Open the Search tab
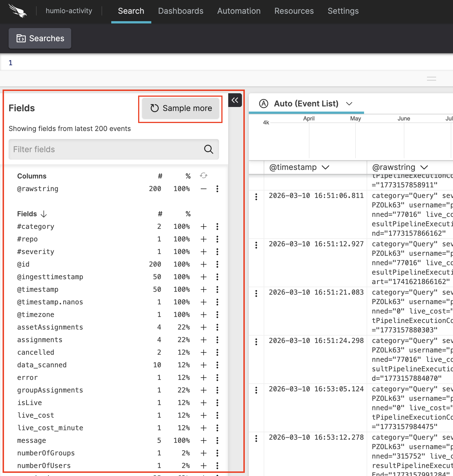Image resolution: width=453 pixels, height=476 pixels. (131, 11)
